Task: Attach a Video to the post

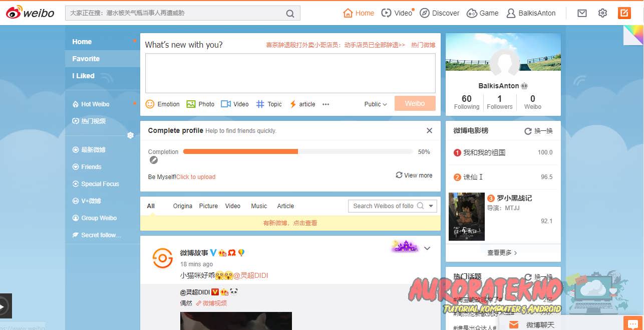Action: click(235, 104)
